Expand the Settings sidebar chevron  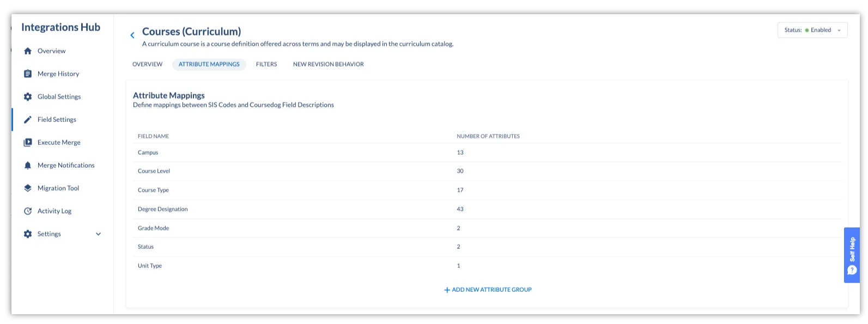99,234
